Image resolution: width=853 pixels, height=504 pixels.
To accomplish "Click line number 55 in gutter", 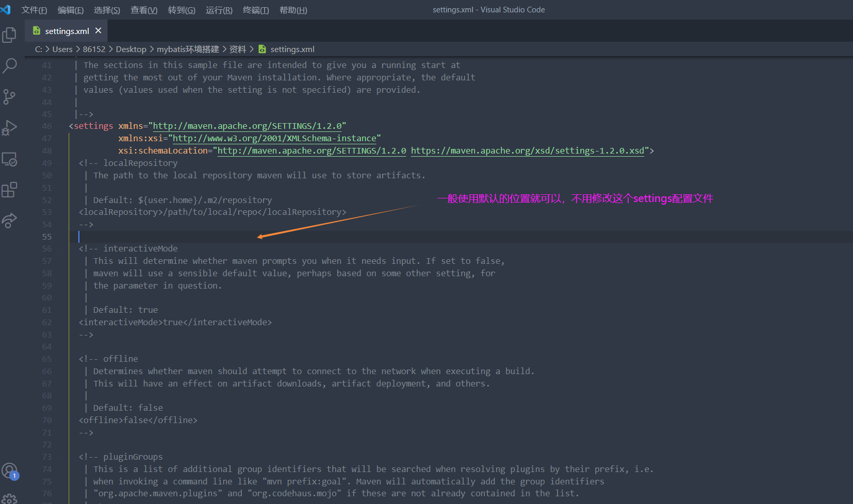I will point(47,237).
